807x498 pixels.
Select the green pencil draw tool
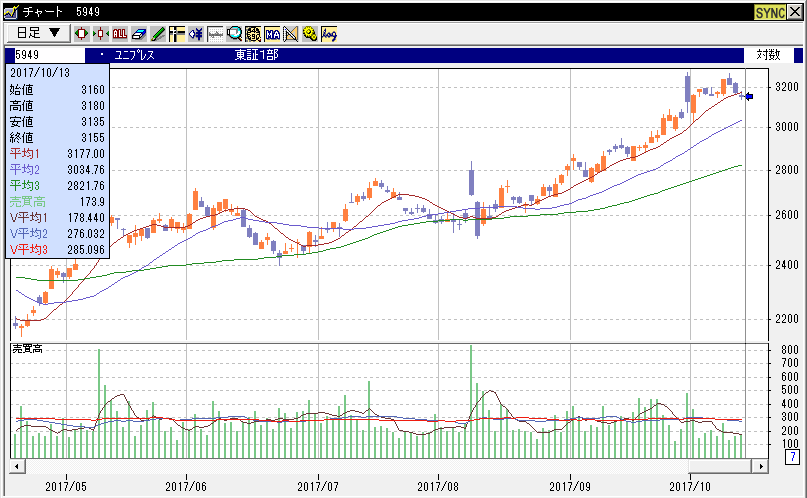click(158, 33)
